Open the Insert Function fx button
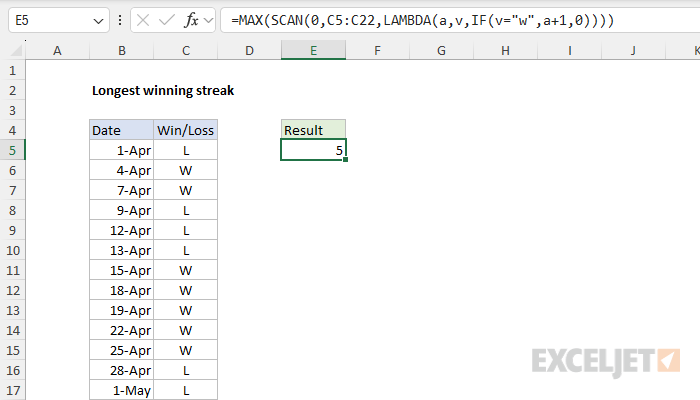Screen dimensions: 700x400 point(191,20)
